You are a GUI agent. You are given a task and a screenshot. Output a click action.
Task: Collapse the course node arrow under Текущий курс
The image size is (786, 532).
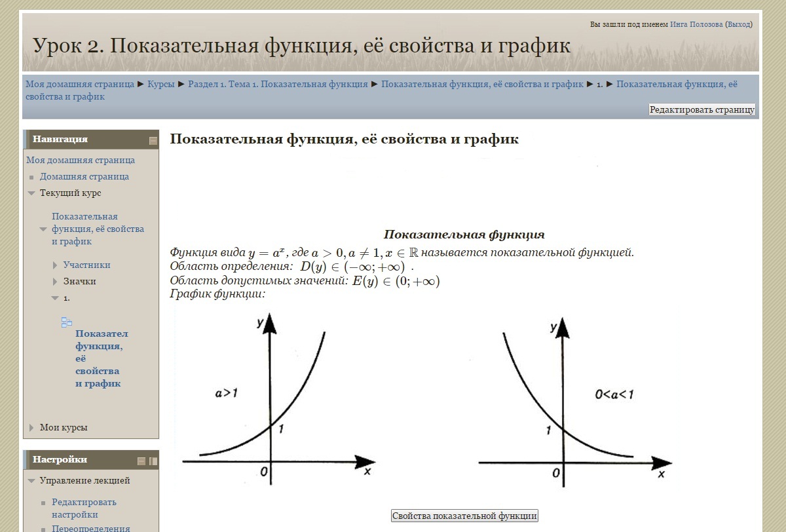43,229
